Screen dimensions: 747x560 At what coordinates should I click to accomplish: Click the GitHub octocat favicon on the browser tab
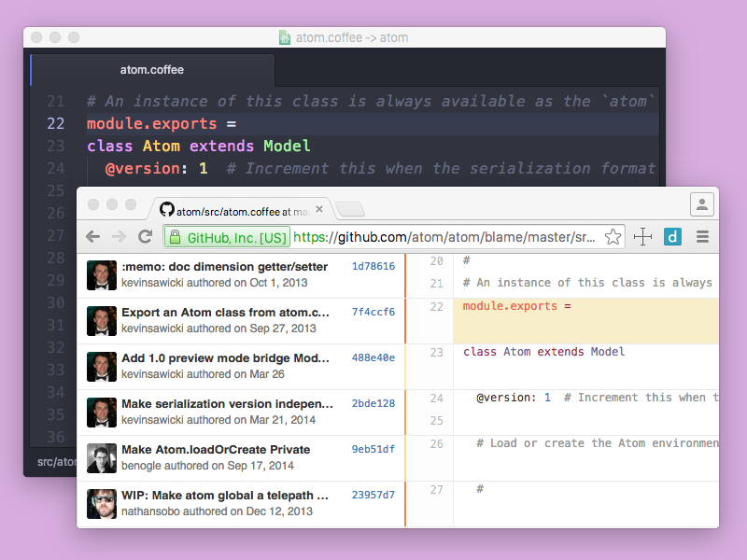point(167,210)
